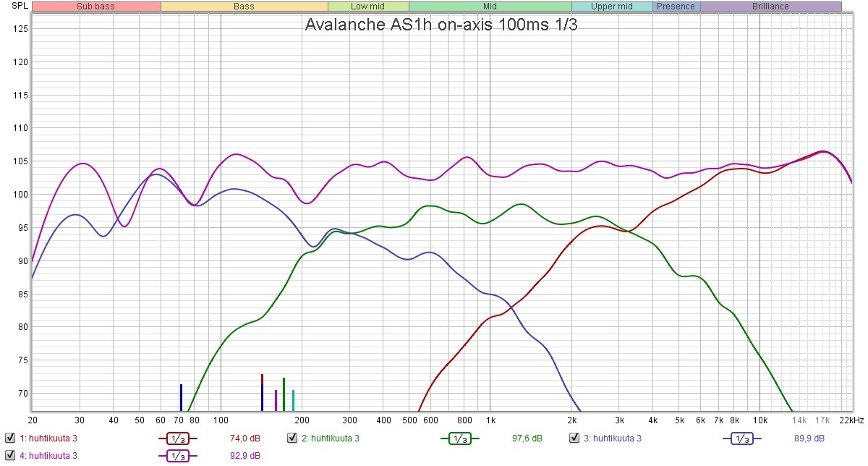
Task: Select the Brilliance frequency band
Action: [x=770, y=7]
